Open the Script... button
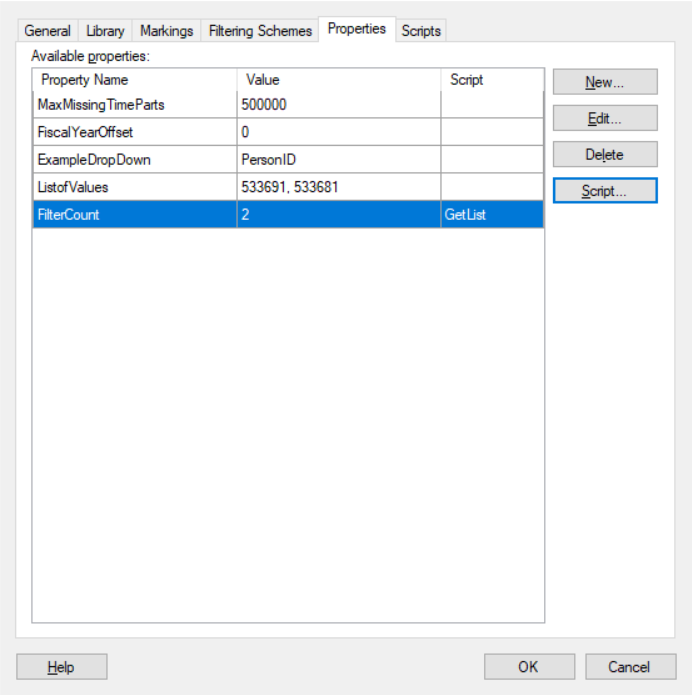This screenshot has height=695, width=692. tap(605, 191)
